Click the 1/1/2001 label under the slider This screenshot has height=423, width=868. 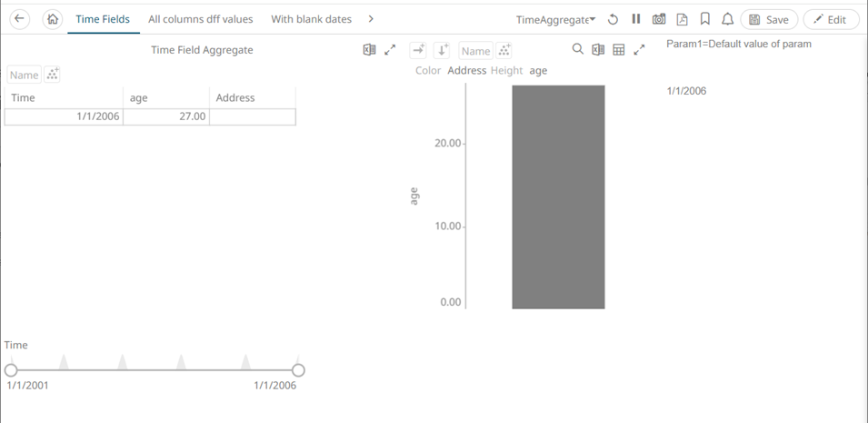[x=27, y=386]
